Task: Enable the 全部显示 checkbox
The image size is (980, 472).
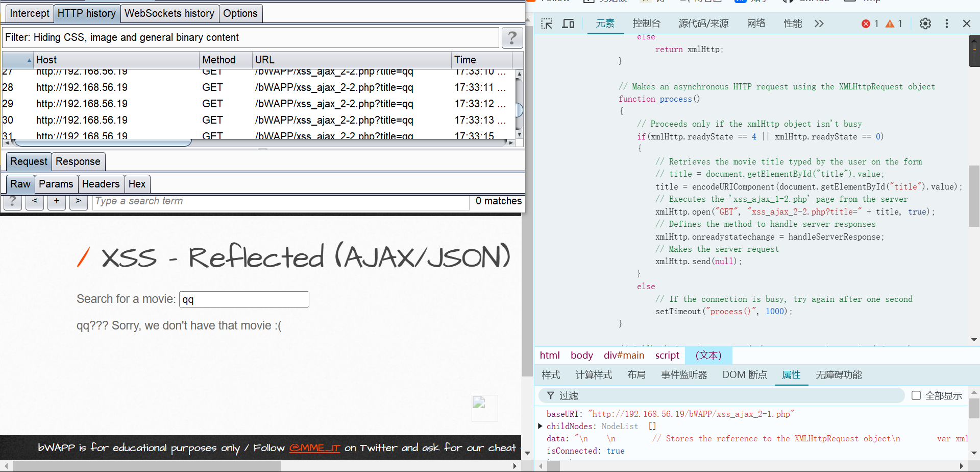Action: 916,395
